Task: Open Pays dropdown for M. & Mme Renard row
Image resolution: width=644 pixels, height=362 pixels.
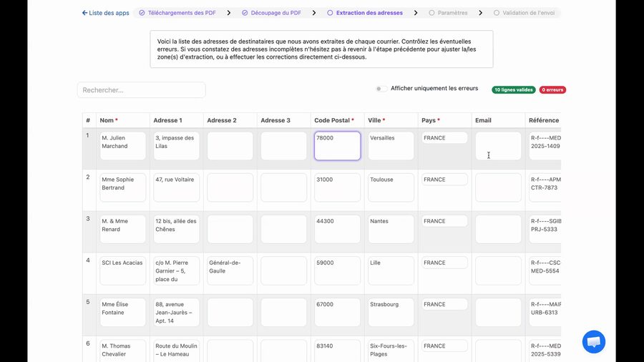Action: [x=444, y=221]
